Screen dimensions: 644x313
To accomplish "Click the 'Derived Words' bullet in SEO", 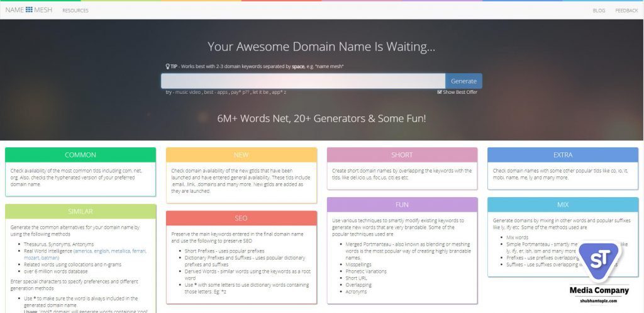I will point(248,275).
